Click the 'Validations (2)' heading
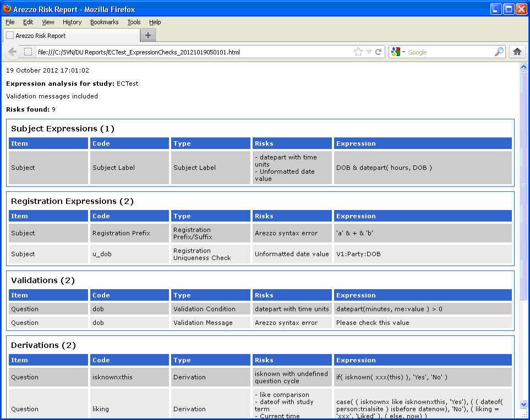 (43, 280)
